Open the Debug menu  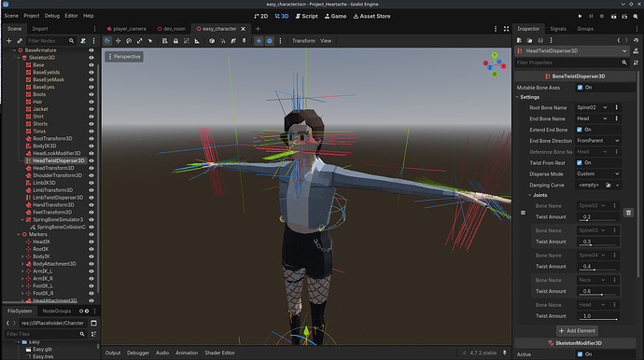(51, 16)
